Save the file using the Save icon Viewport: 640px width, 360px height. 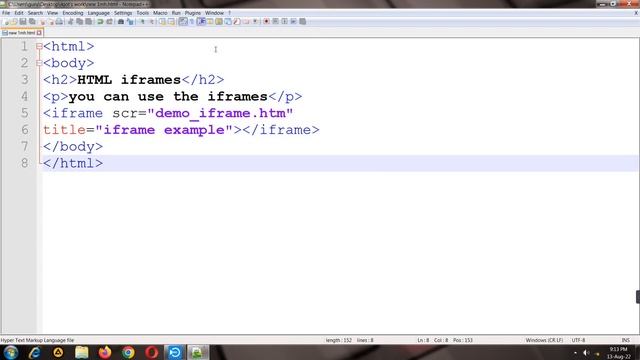(x=23, y=21)
